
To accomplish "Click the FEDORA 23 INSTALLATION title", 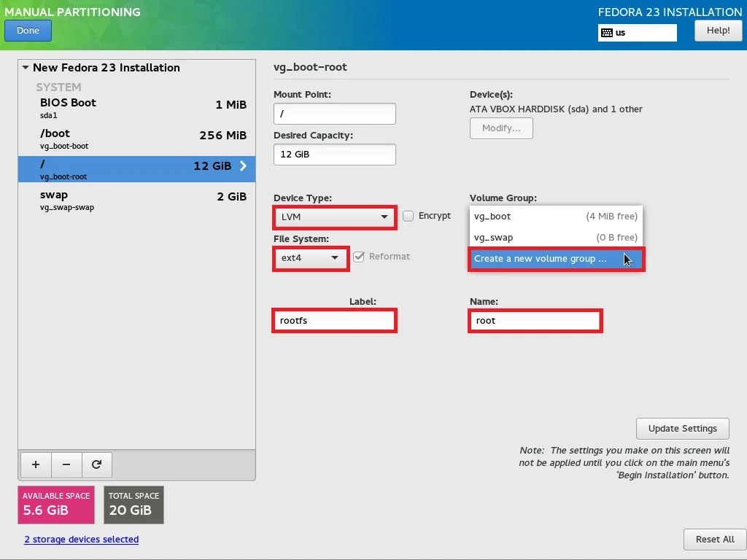I will pyautogui.click(x=670, y=12).
